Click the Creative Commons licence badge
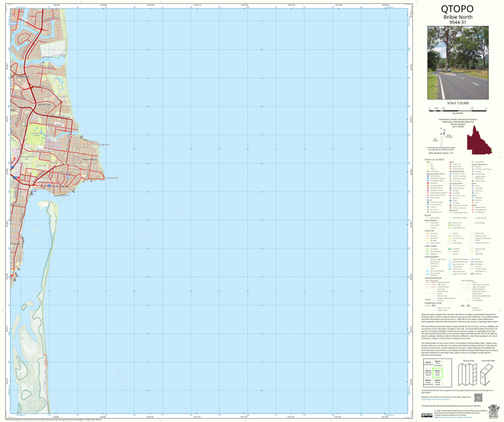The image size is (504, 422). [x=427, y=415]
